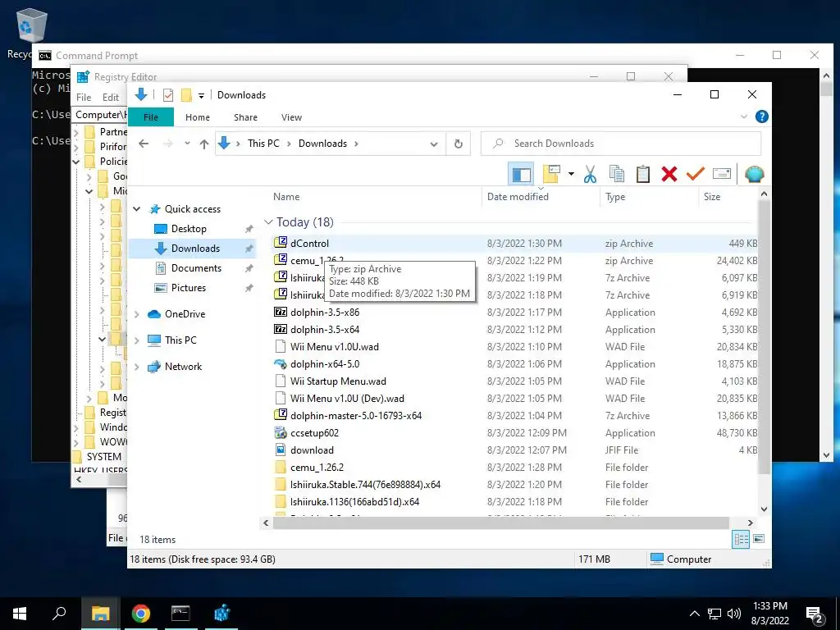Go back with the Back arrow
Viewport: 840px width, 630px height.
pyautogui.click(x=143, y=144)
